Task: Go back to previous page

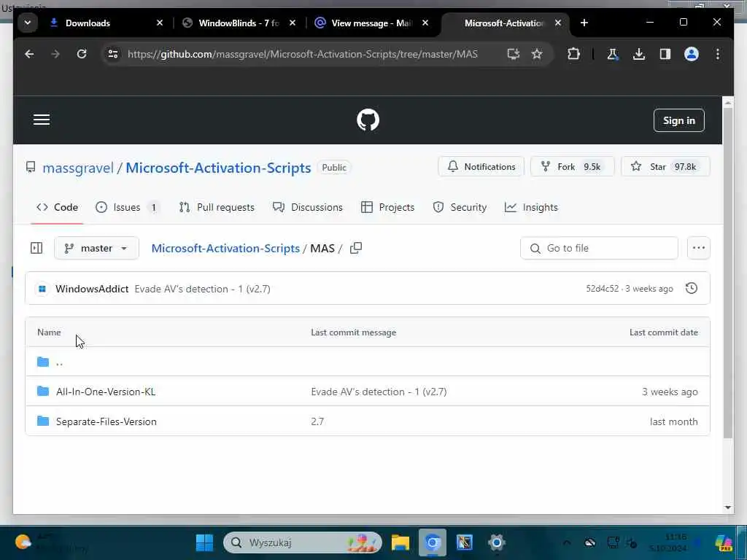Action: point(29,54)
